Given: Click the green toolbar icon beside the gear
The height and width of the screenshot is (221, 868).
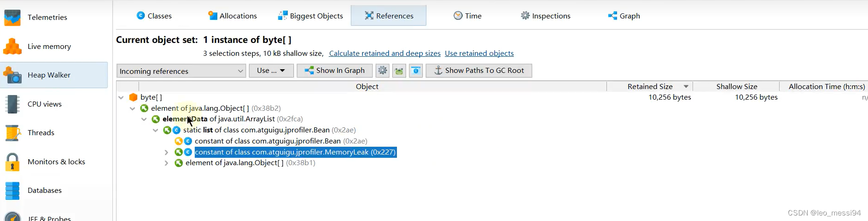Looking at the screenshot, I should click(399, 71).
